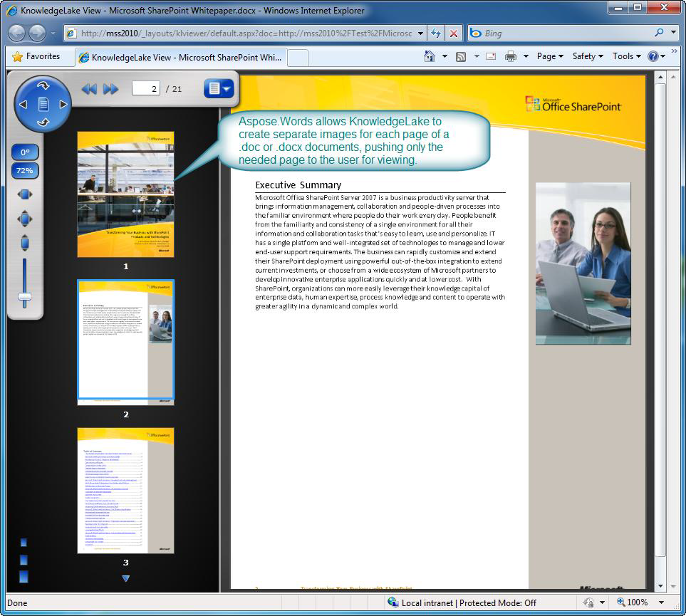Open page 1 thumbnail
686x616 pixels.
point(125,194)
